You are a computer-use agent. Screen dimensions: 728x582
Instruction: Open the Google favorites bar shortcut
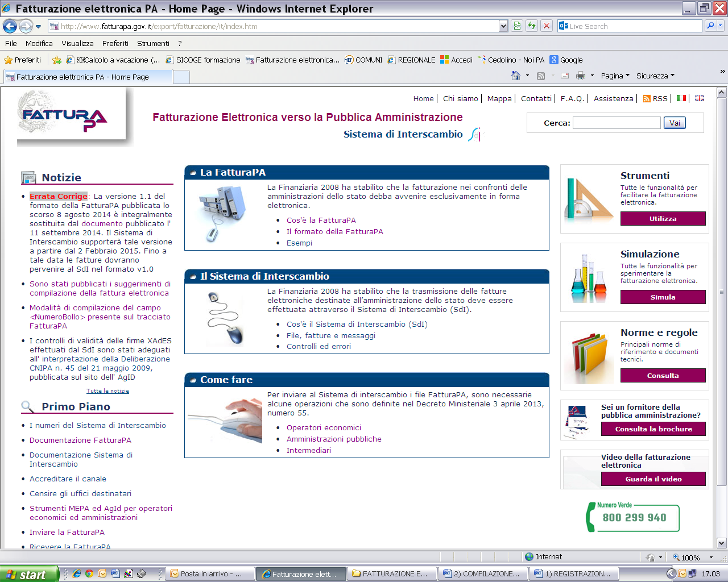click(x=566, y=60)
